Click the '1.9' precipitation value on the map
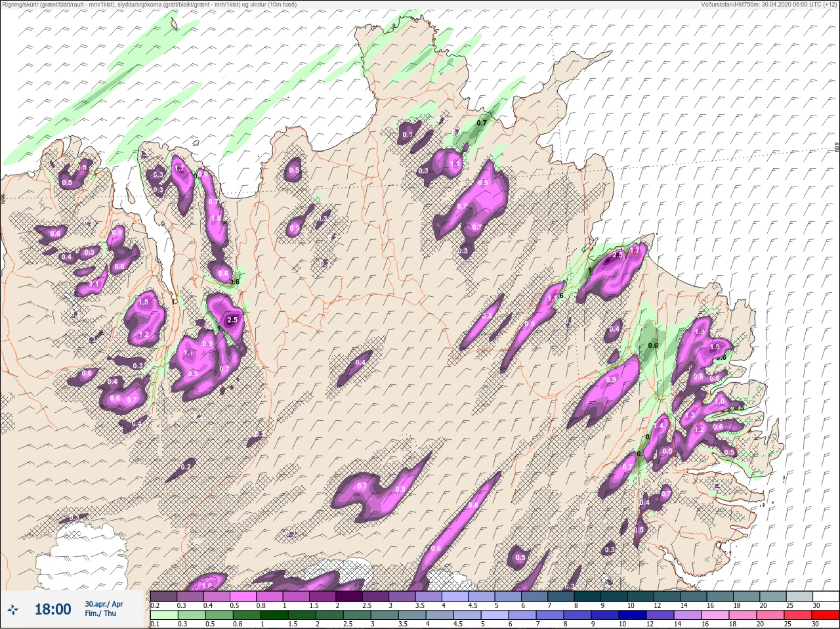840x629 pixels. pos(715,347)
